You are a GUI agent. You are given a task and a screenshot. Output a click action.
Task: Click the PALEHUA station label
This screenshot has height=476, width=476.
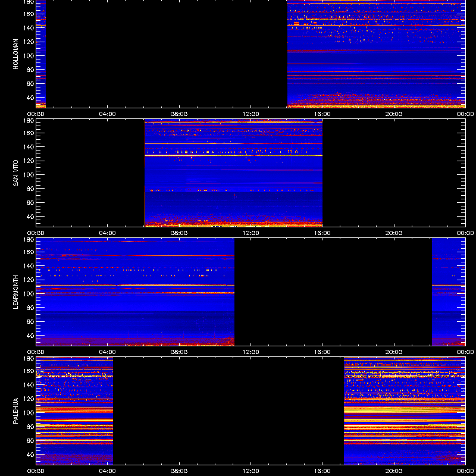(x=16, y=411)
